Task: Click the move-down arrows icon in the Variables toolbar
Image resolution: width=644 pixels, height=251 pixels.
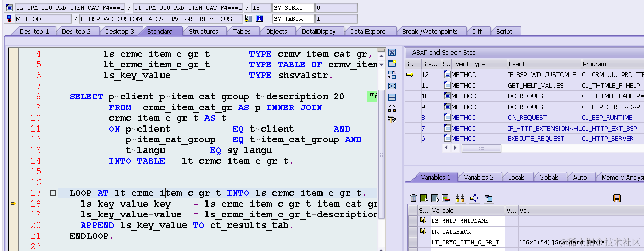Action: [459, 198]
